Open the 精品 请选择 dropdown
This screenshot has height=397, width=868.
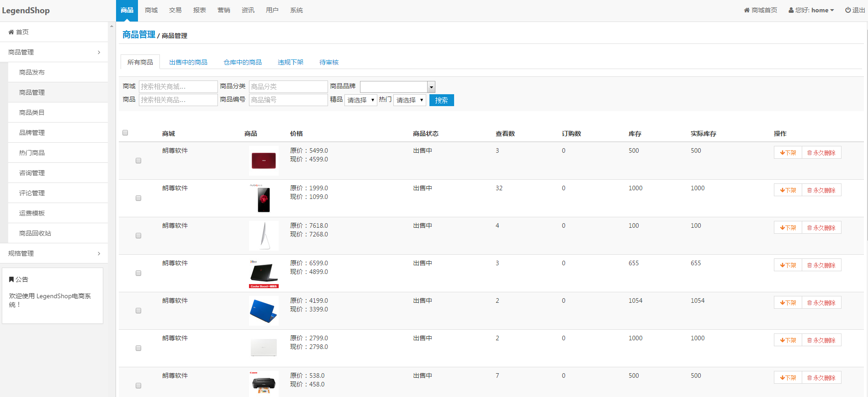pyautogui.click(x=361, y=100)
